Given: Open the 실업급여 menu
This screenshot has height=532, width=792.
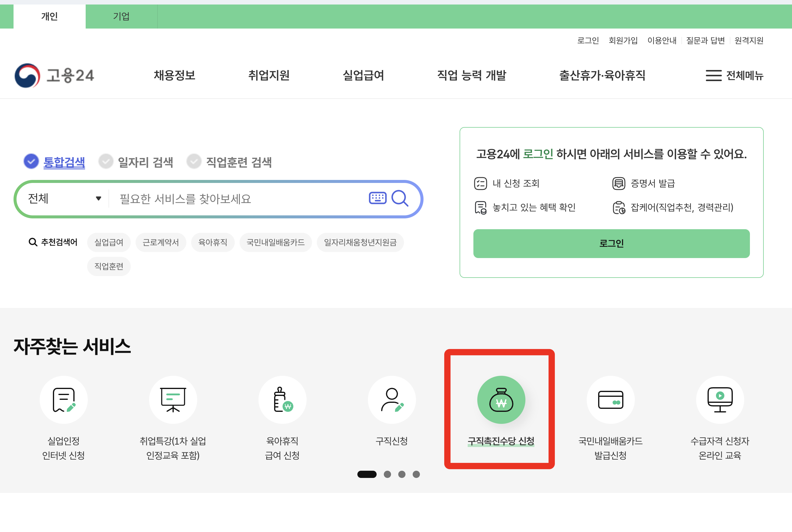Looking at the screenshot, I should point(364,76).
